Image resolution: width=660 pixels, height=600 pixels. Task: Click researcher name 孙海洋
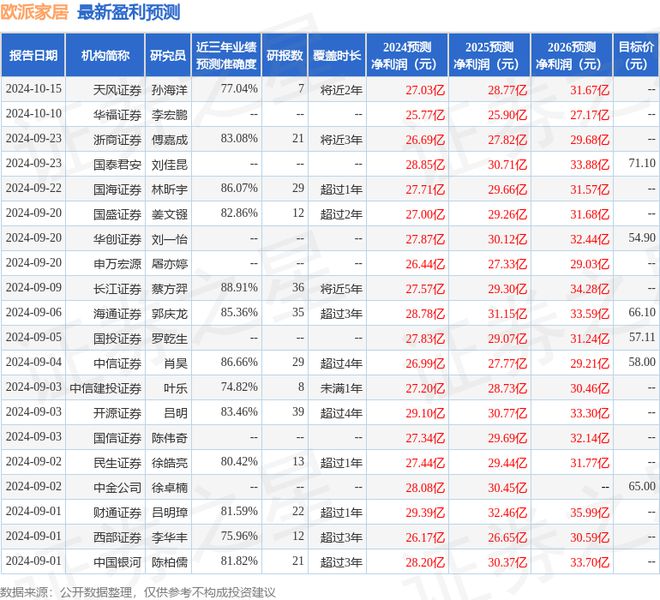pyautogui.click(x=170, y=90)
